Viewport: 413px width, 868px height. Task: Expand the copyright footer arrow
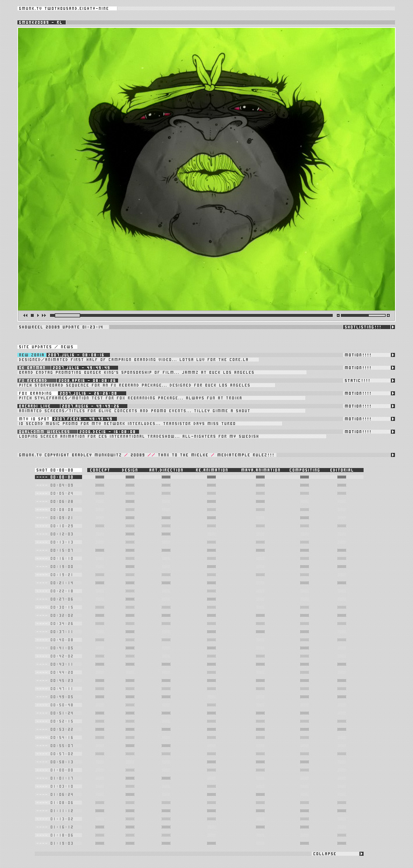click(x=393, y=455)
